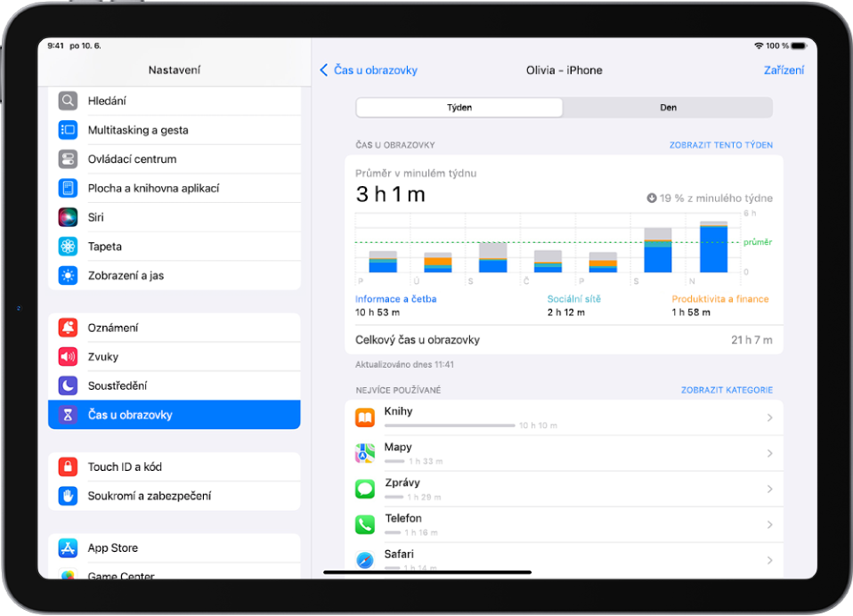
Task: Expand the Zprávy row chevron
Action: click(770, 489)
